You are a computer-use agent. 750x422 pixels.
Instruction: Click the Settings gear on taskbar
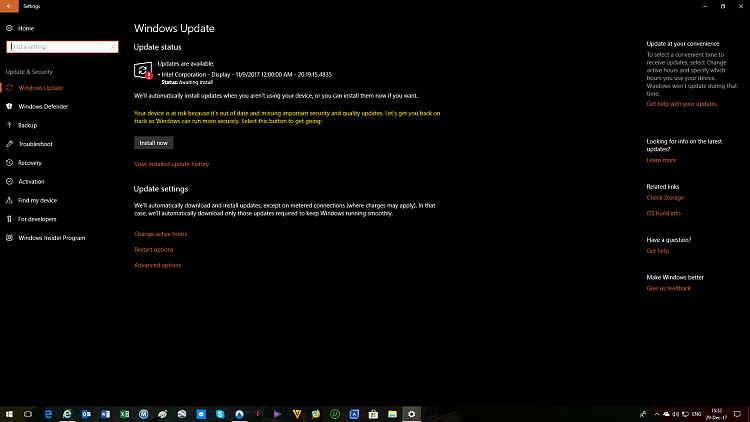click(411, 414)
